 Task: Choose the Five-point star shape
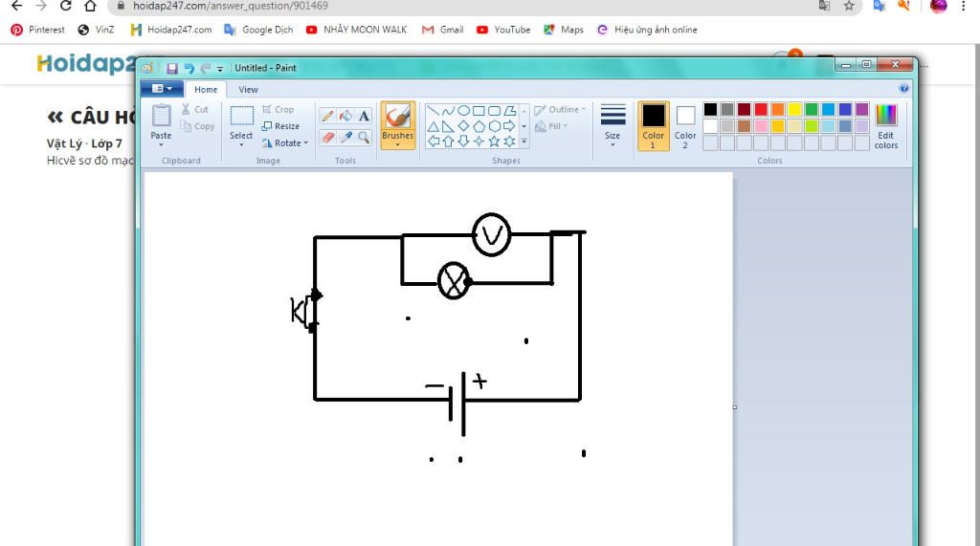pos(495,142)
